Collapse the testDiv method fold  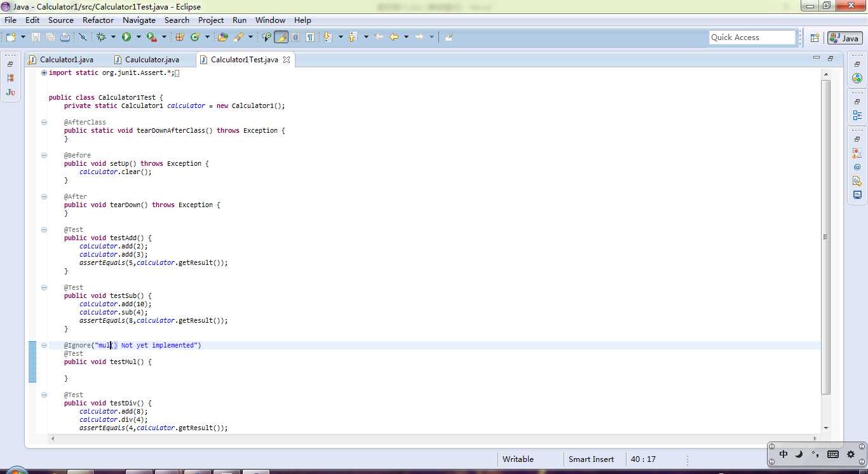coord(44,395)
